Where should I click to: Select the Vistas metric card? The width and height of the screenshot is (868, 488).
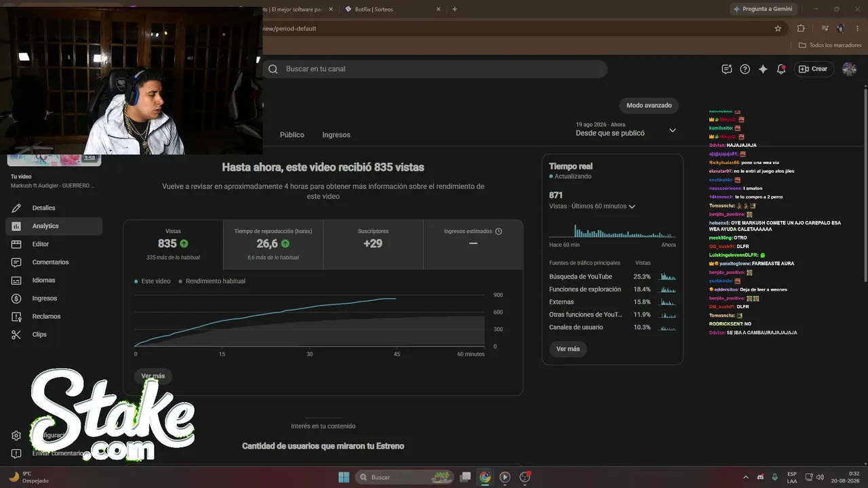click(x=173, y=245)
